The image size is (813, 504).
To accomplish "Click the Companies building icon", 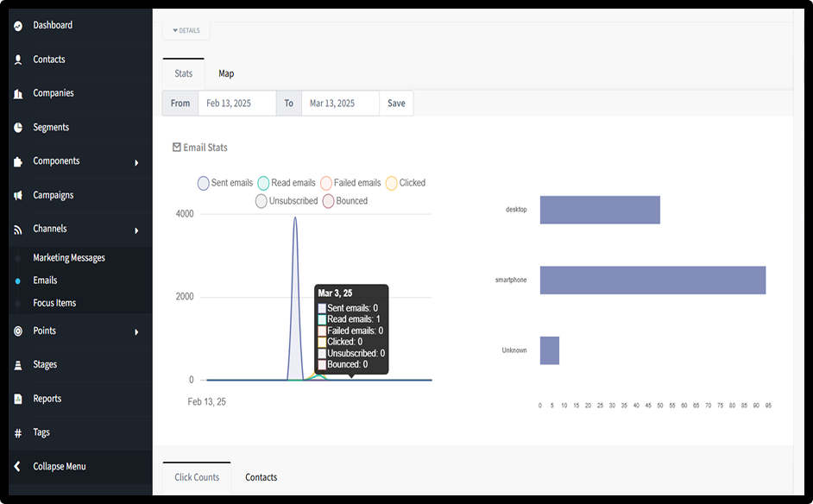I will click(18, 93).
